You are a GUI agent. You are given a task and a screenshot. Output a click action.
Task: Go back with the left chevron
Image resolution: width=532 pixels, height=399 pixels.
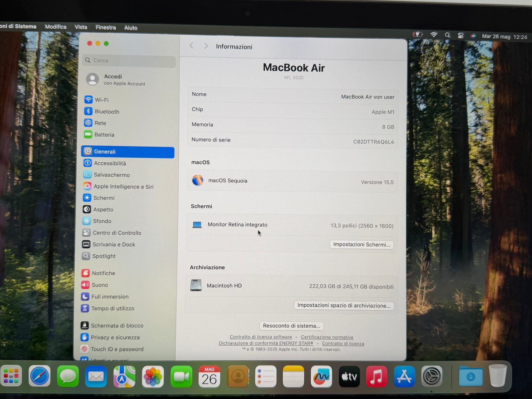[x=191, y=46]
